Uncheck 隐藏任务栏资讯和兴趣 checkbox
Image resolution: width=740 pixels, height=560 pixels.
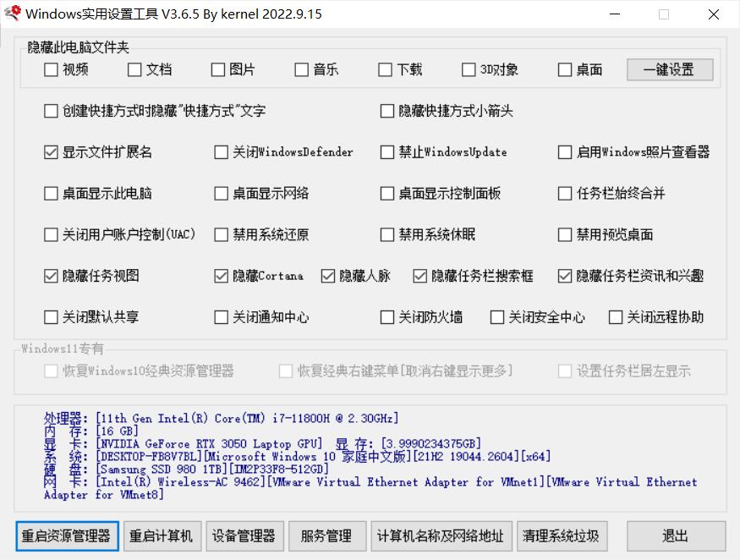coord(565,276)
